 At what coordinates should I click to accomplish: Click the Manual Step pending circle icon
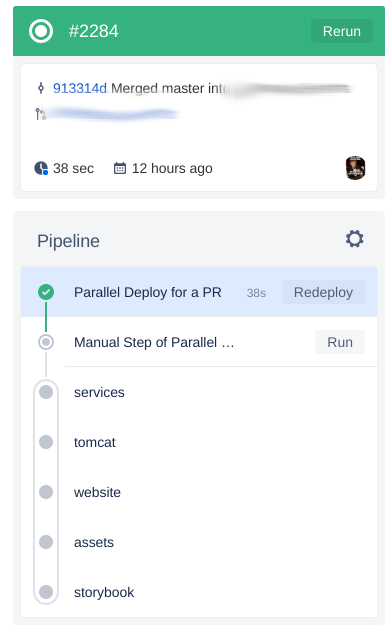tap(46, 342)
